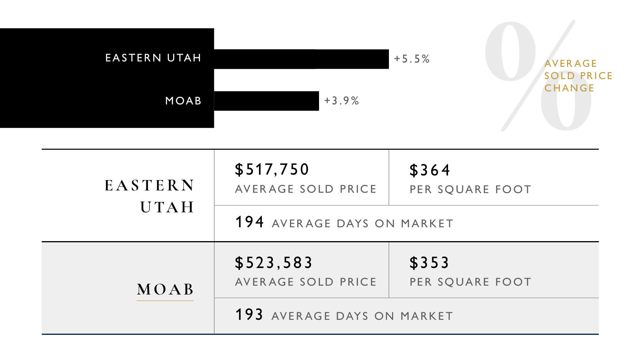Click the underlined Moab row heading
This screenshot has height=364, width=640.
[x=165, y=290]
